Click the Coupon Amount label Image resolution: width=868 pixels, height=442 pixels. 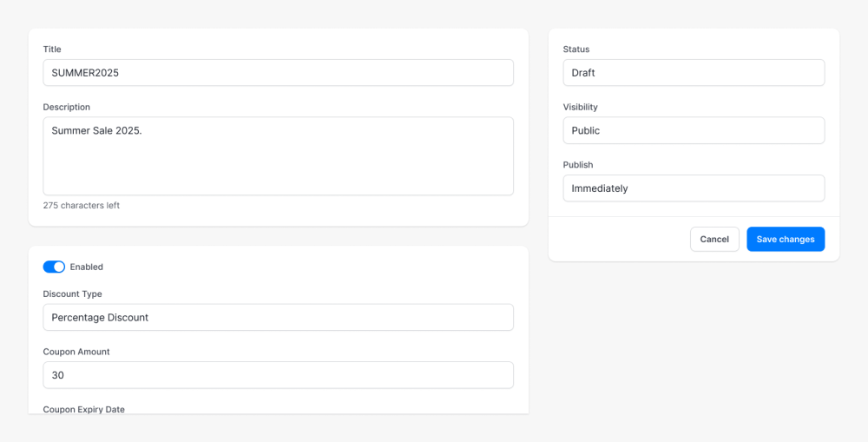[76, 352]
